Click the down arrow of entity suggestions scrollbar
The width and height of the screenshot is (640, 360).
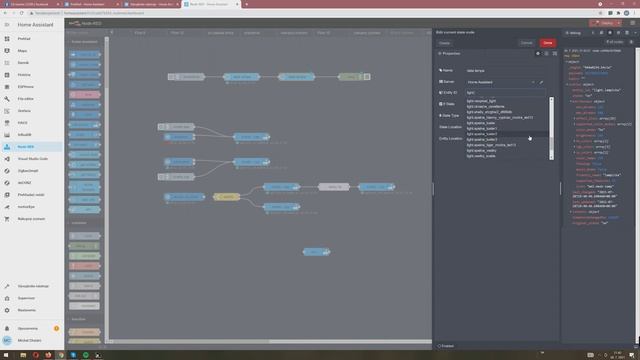551,158
